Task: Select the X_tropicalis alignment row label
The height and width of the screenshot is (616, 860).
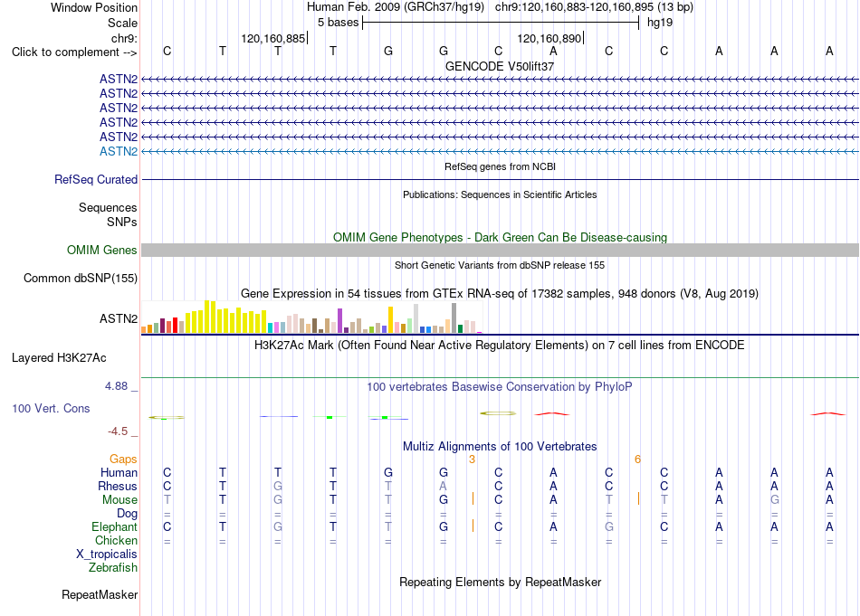Action: point(107,554)
